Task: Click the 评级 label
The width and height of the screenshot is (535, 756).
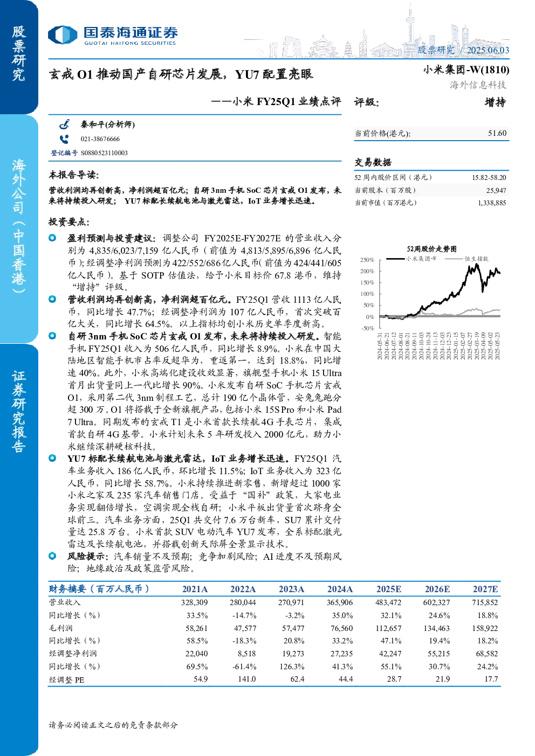Action: [367, 102]
